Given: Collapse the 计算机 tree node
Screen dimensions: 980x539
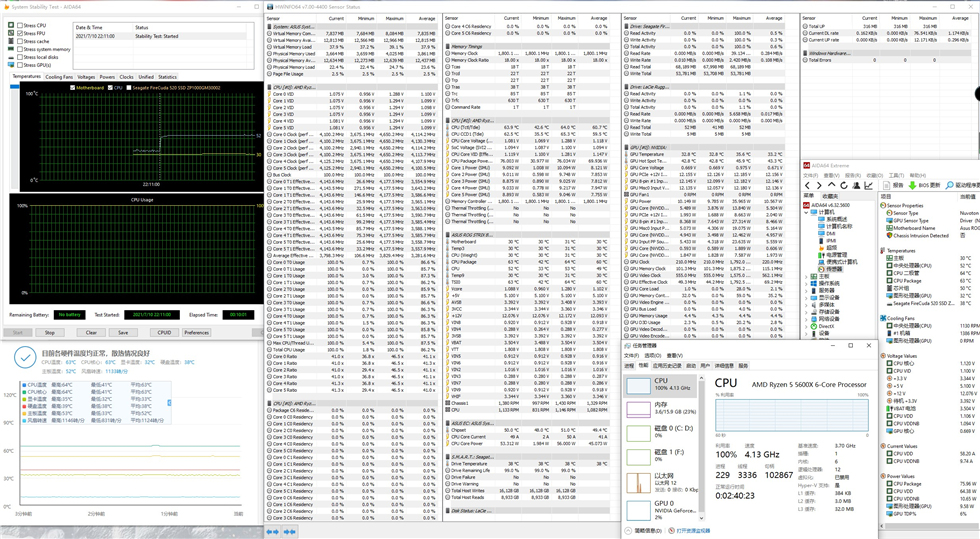Looking at the screenshot, I should click(x=806, y=213).
